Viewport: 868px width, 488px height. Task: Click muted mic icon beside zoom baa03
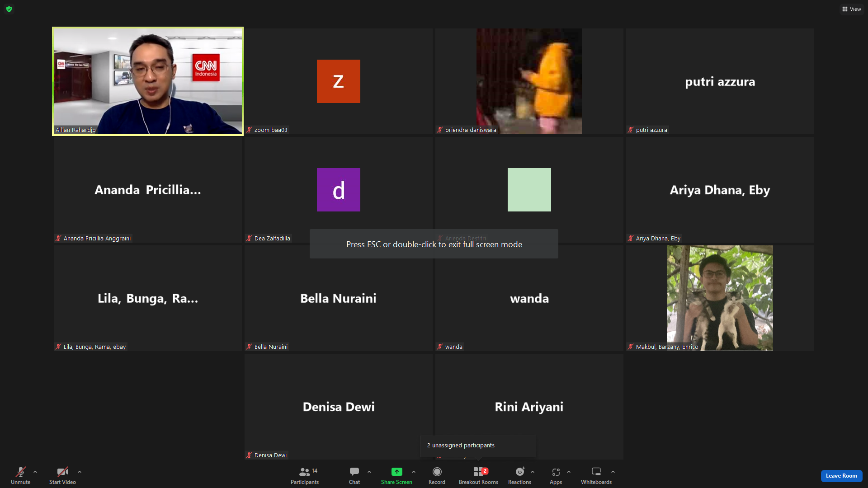tap(249, 130)
